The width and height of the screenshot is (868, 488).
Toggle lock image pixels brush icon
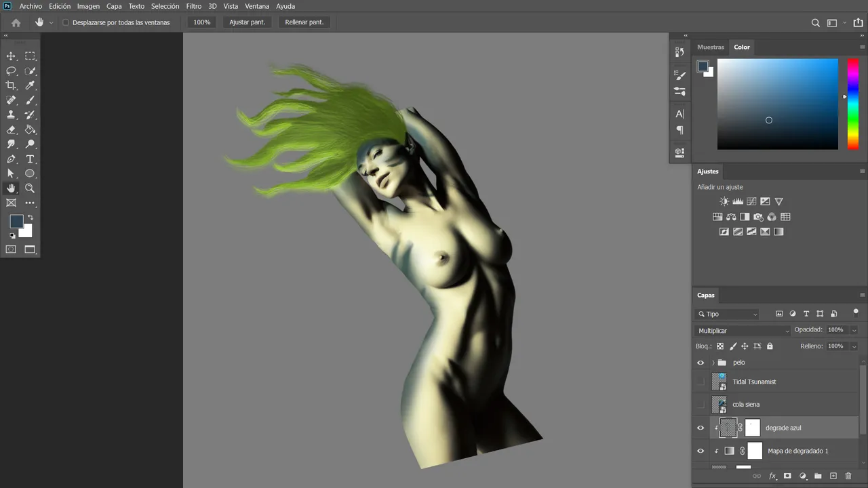tap(733, 346)
